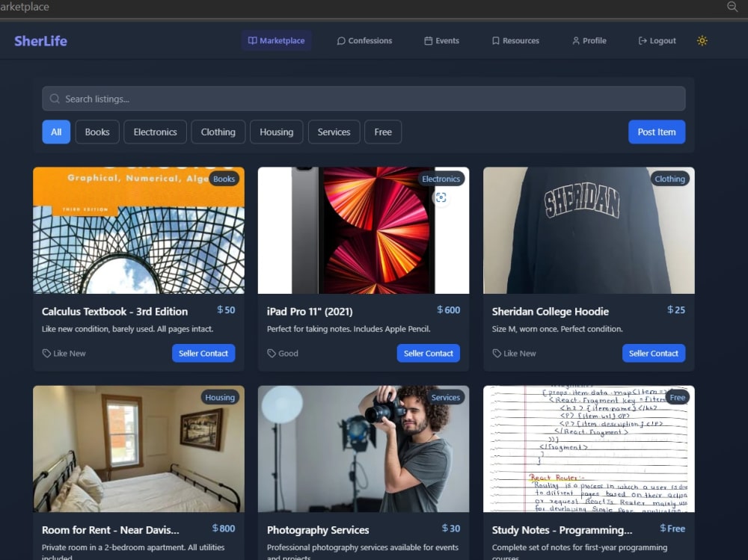The height and width of the screenshot is (560, 748).
Task: Click the title Photography Services
Action: [318, 530]
